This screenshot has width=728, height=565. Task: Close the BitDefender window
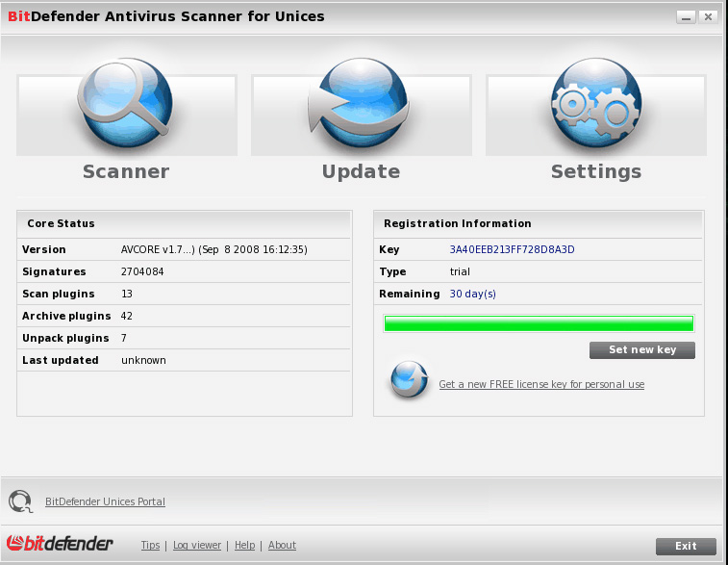coord(708,17)
